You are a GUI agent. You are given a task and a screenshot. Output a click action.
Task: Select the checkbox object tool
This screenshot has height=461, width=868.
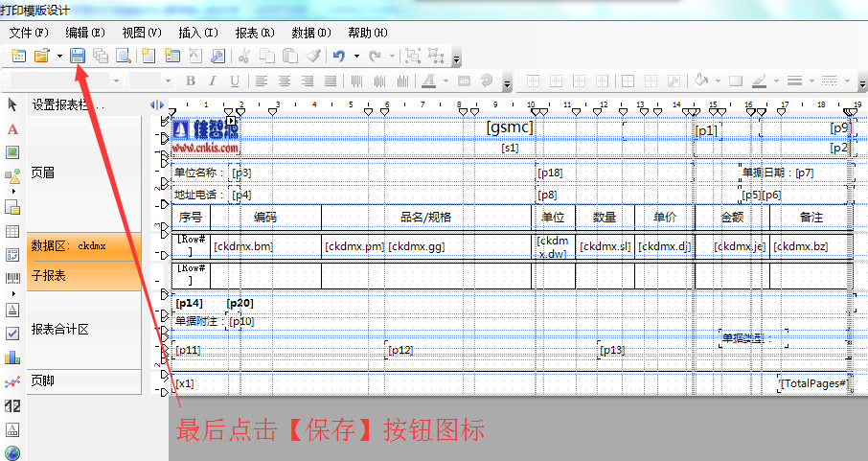[12, 333]
